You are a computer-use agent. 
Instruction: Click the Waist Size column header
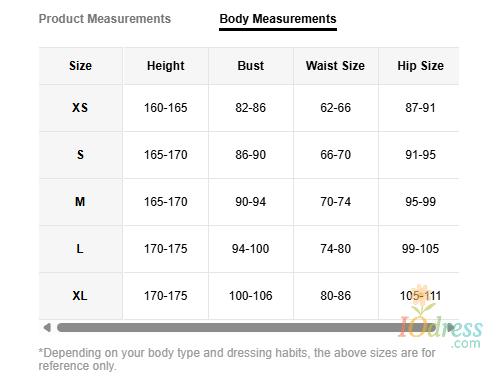(x=335, y=66)
